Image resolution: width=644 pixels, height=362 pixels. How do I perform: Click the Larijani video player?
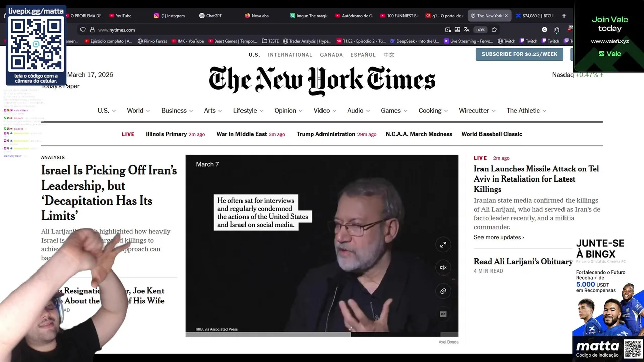click(x=322, y=246)
